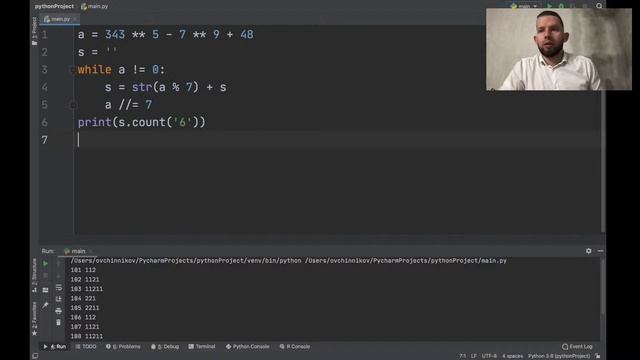Open the Python 3.8 interpreter selector
This screenshot has width=640, height=360.
(559, 356)
